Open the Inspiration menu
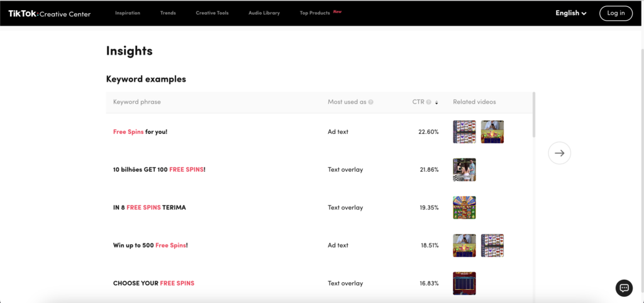644x303 pixels. (128, 13)
